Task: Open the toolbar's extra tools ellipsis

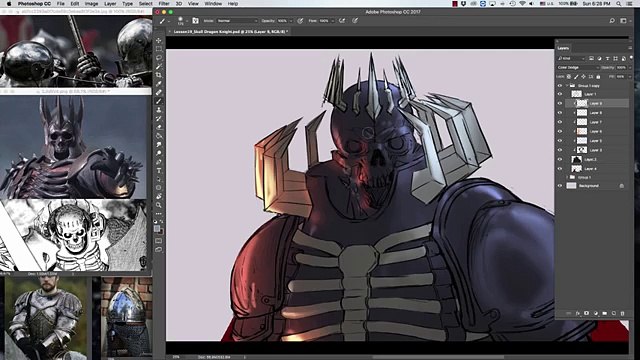Action: 158,213
